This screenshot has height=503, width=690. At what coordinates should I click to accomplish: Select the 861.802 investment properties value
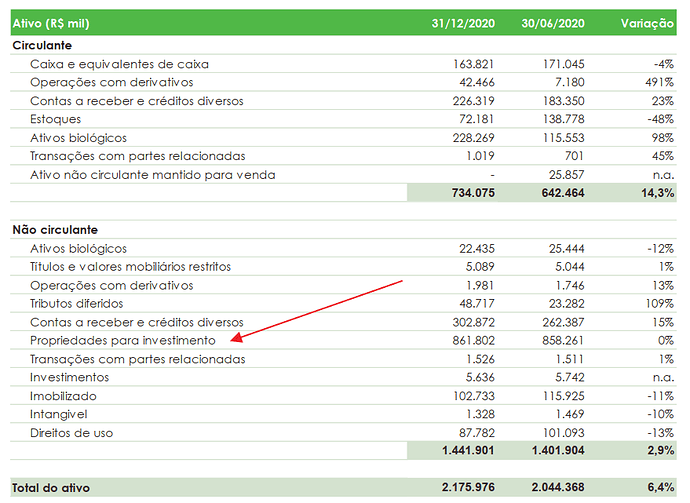coord(473,341)
